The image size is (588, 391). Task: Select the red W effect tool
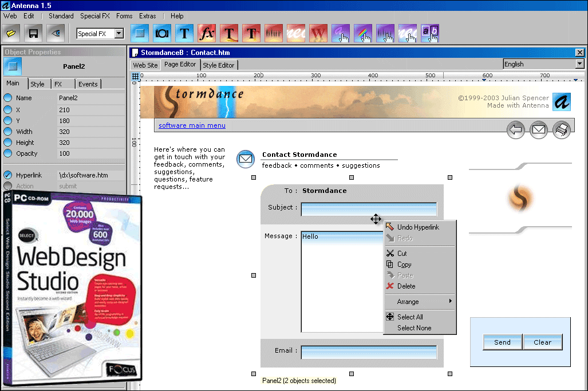click(318, 33)
